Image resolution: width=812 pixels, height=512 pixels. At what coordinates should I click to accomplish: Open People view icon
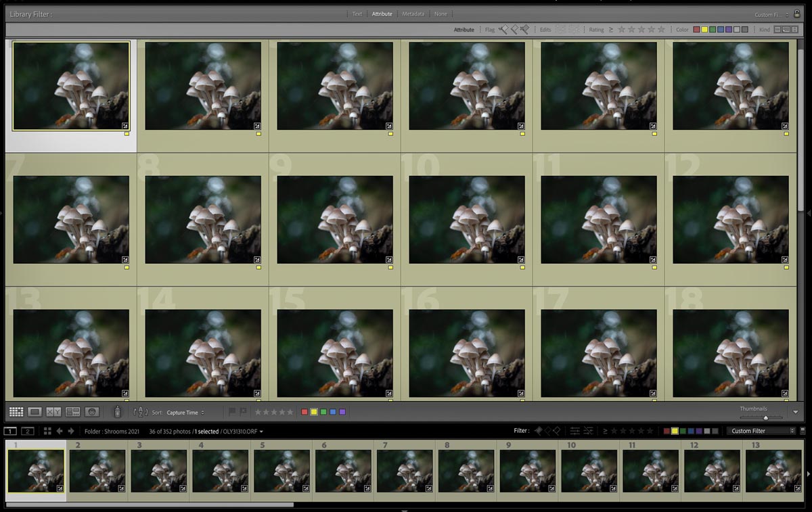(92, 412)
